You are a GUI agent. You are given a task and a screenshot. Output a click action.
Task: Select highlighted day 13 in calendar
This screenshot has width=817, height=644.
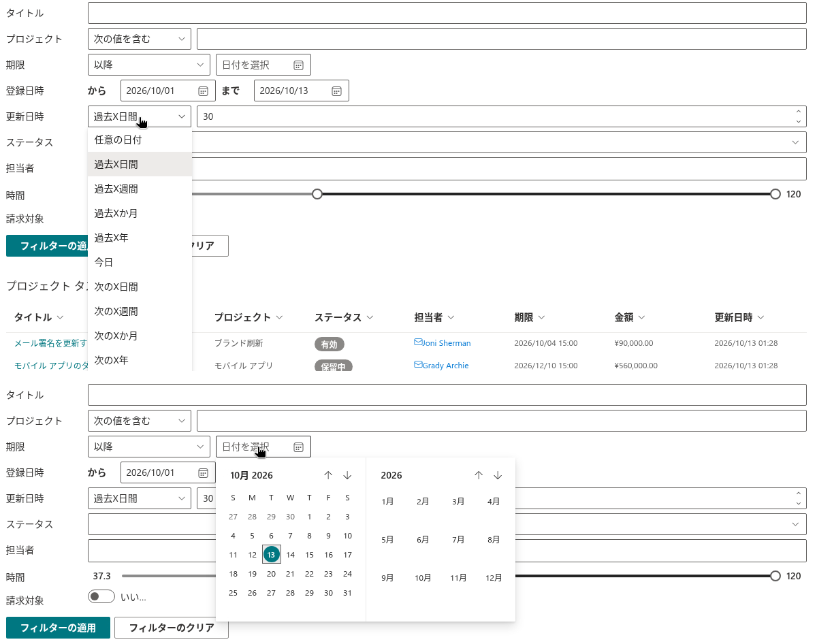pos(271,555)
